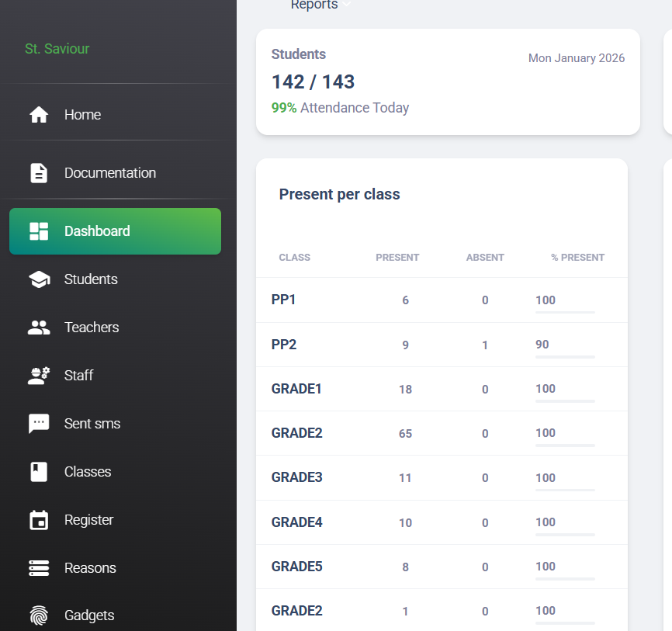
Task: Click the Sent sms chat bubble icon
Action: [x=39, y=424]
